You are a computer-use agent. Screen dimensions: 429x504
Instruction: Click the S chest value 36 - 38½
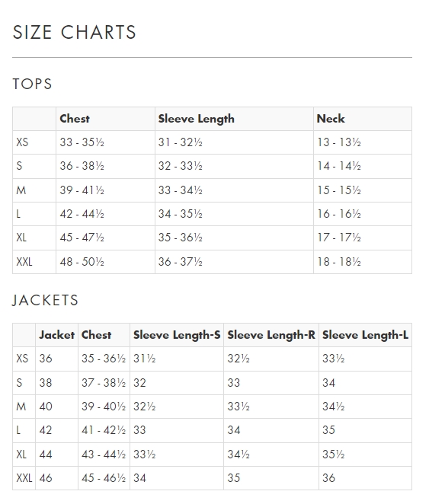82,166
